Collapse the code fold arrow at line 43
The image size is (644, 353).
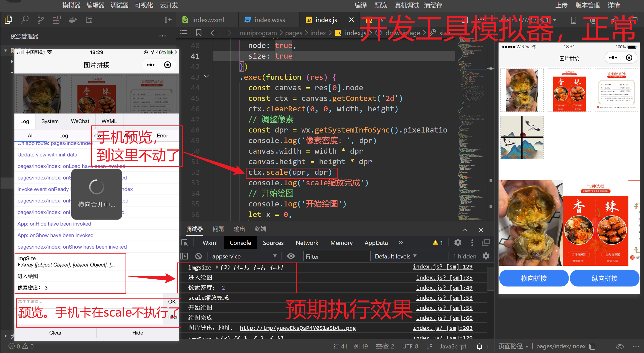[206, 76]
